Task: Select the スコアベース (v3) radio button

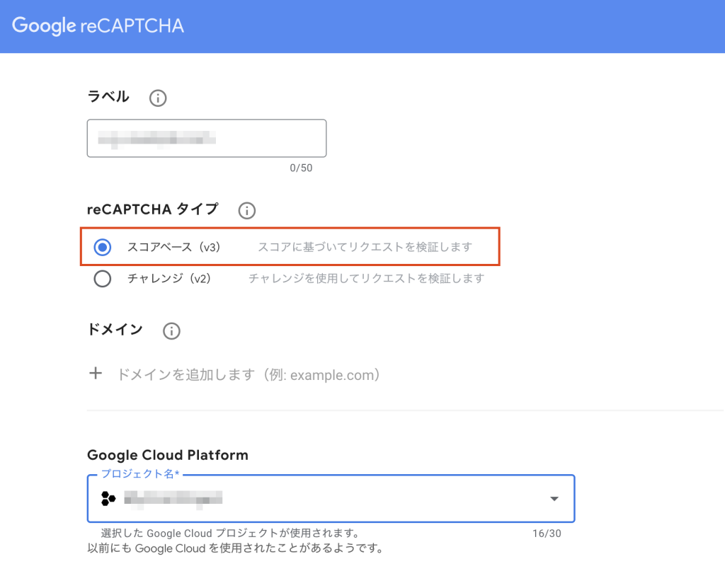Action: coord(103,247)
